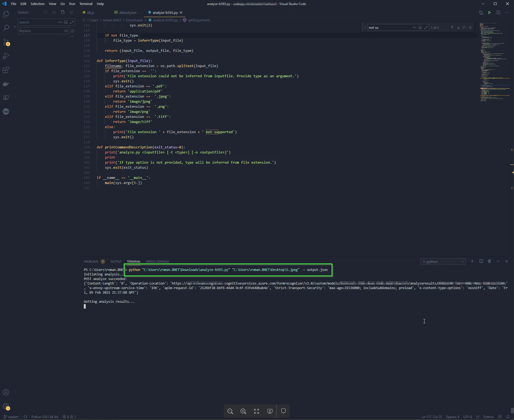Screen dimensions: 514x420
Task: Open the Search view in the activity bar
Action: tap(6, 28)
